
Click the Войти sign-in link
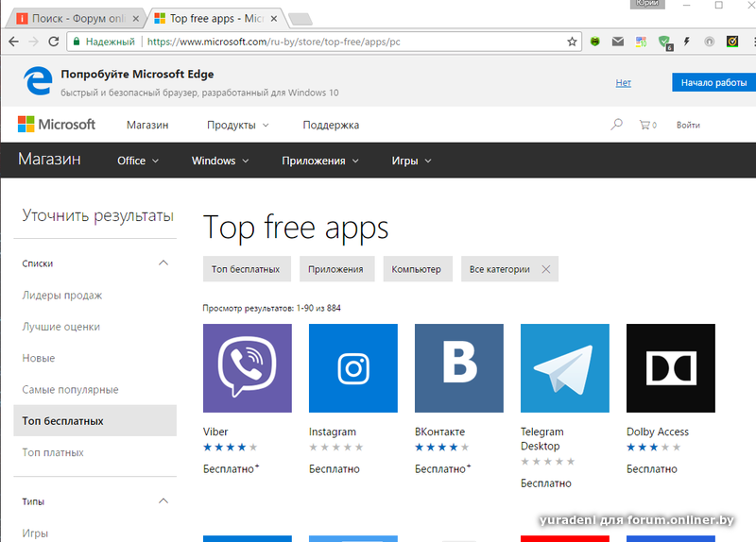tap(688, 125)
